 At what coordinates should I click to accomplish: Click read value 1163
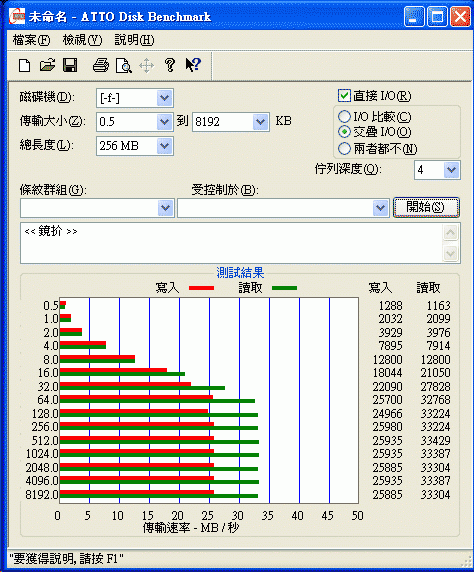(x=439, y=305)
